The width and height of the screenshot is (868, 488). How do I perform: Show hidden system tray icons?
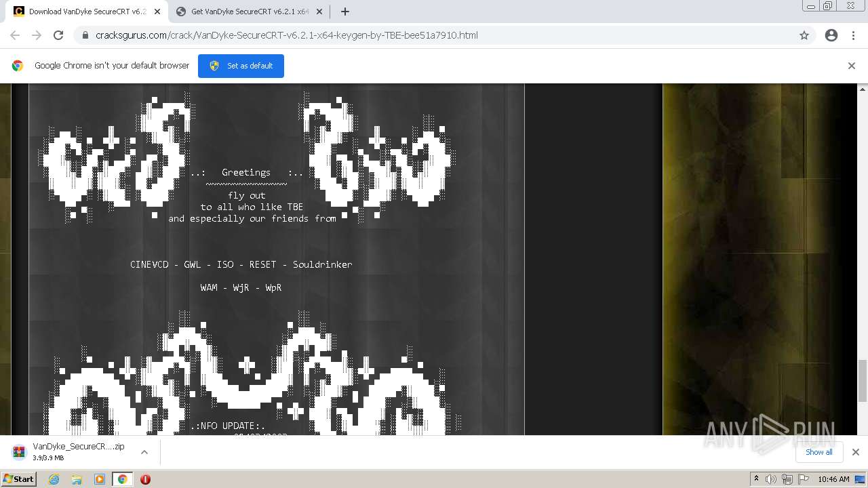[756, 479]
